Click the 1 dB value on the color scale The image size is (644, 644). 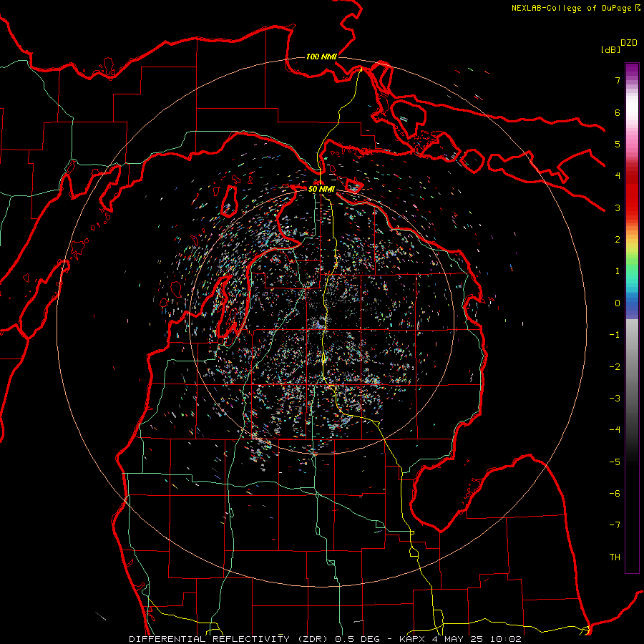coord(618,271)
